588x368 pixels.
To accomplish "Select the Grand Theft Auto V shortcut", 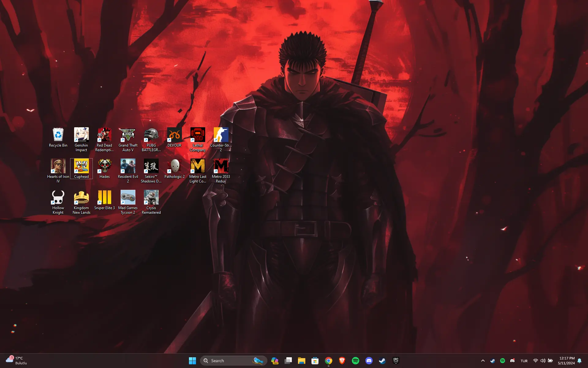I will [128, 140].
